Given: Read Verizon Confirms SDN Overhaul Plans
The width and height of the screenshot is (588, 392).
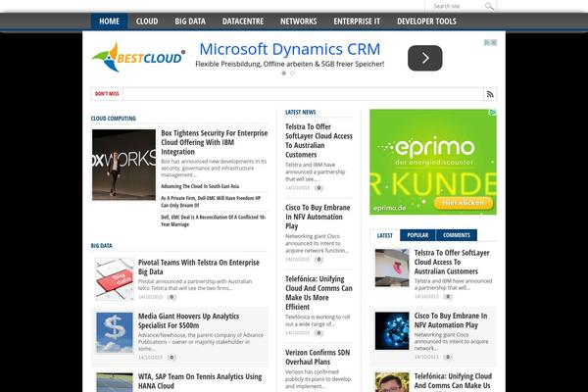Looking at the screenshot, I should (x=318, y=357).
